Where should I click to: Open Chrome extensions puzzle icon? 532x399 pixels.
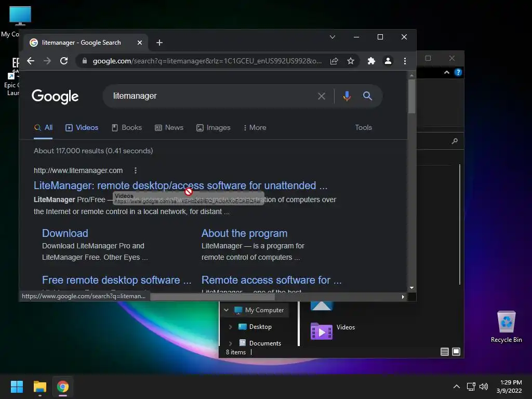click(x=371, y=61)
